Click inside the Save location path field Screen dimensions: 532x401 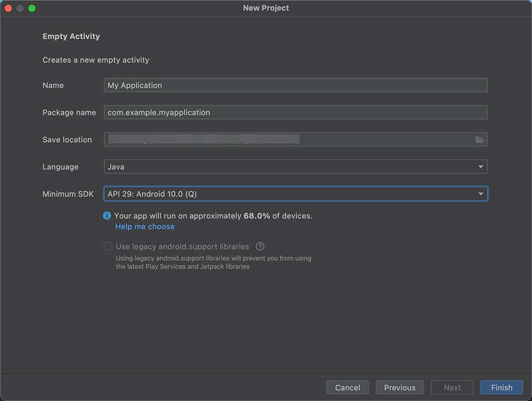pyautogui.click(x=284, y=140)
